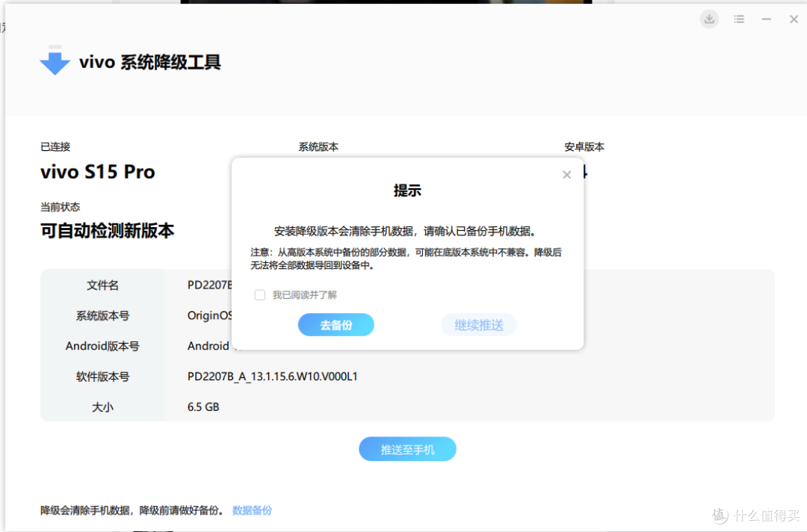The image size is (807, 532).
Task: Click the 降级会清除手机数据 footer notice
Action: click(x=132, y=510)
